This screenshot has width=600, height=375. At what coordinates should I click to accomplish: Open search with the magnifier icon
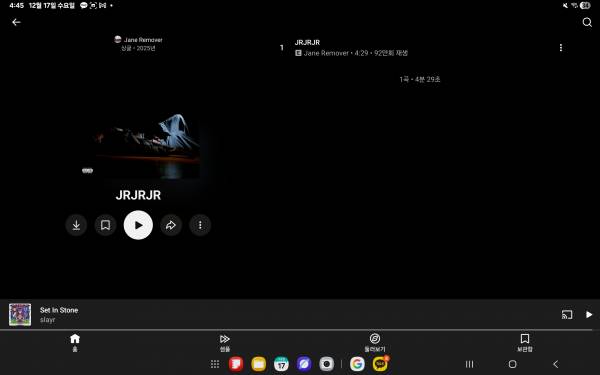587,23
